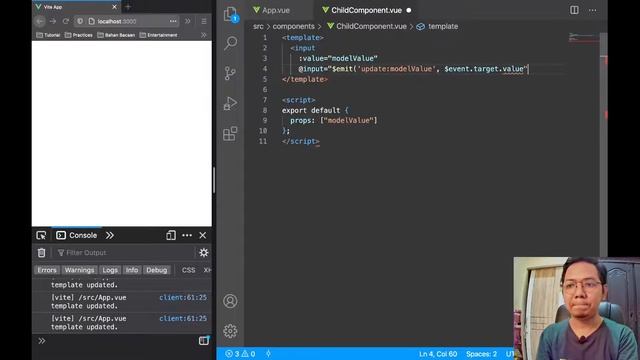This screenshot has width=640, height=360.
Task: Open problems panel from errors count
Action: coord(240,354)
